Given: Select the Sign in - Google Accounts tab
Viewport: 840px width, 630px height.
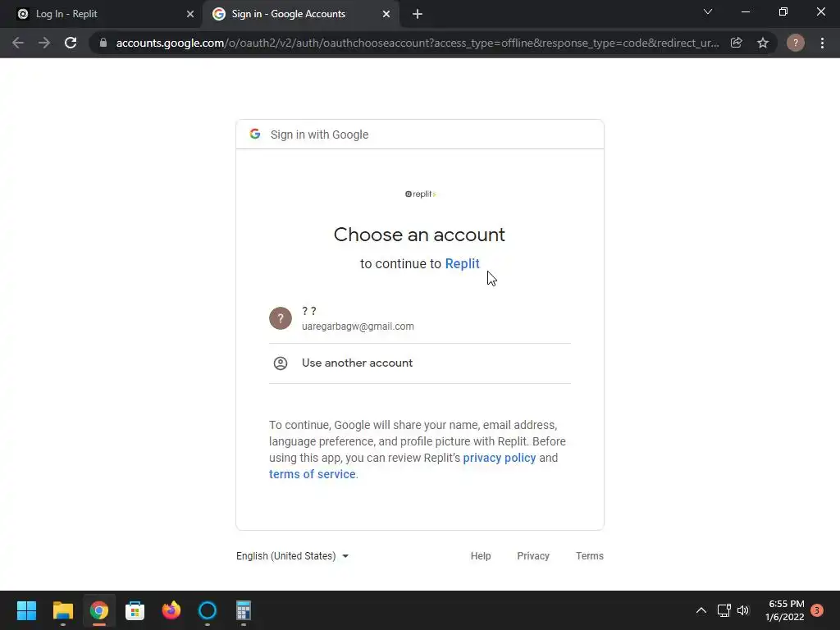Looking at the screenshot, I should 301,14.
